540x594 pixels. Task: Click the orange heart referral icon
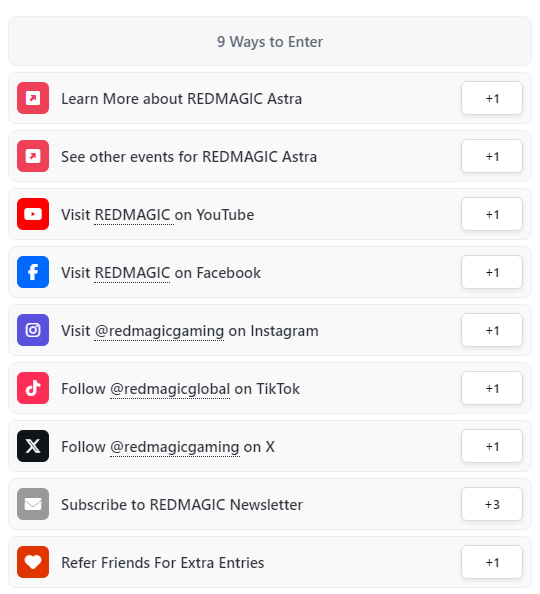click(33, 562)
